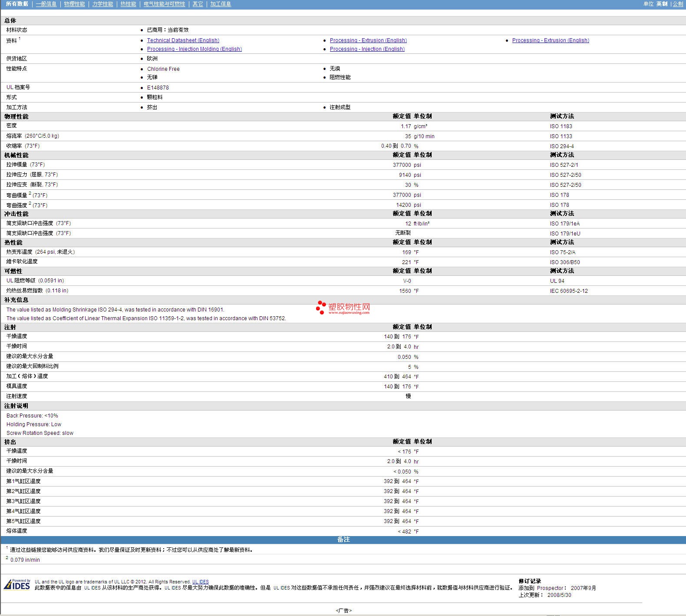The width and height of the screenshot is (686, 616).
Task: Open the Technical Datasheet (English) link
Action: [183, 40]
